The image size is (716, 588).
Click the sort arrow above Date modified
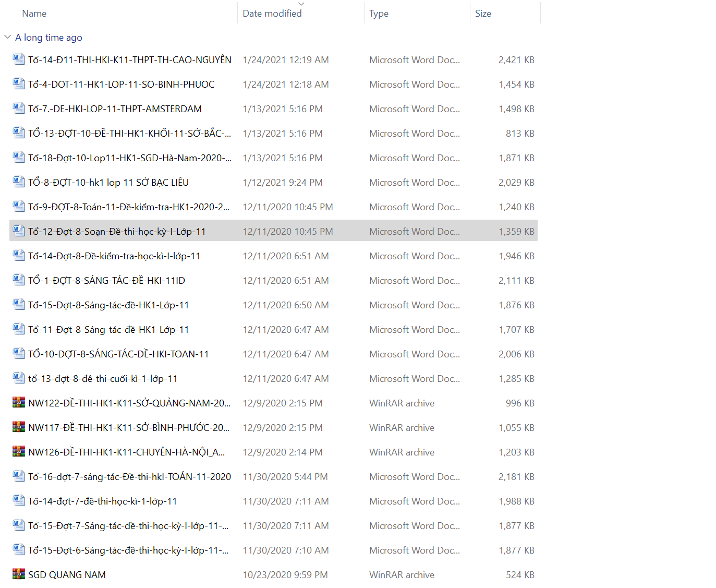point(301,4)
